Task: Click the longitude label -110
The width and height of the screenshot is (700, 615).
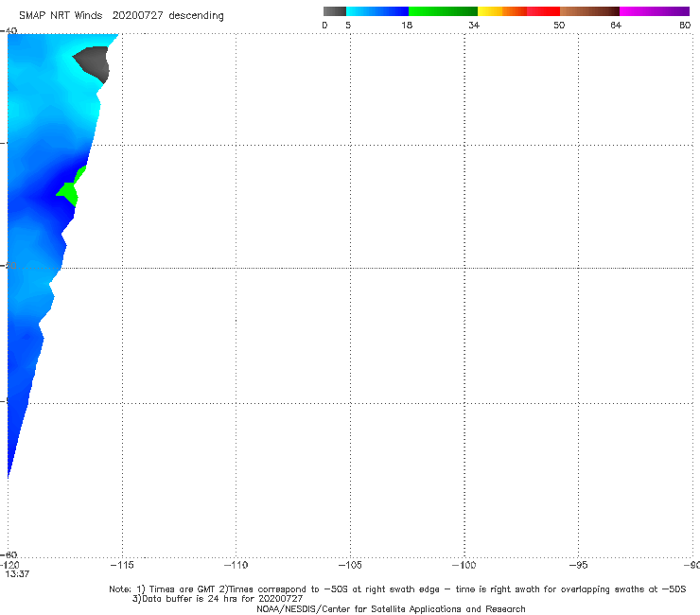Action: click(236, 565)
